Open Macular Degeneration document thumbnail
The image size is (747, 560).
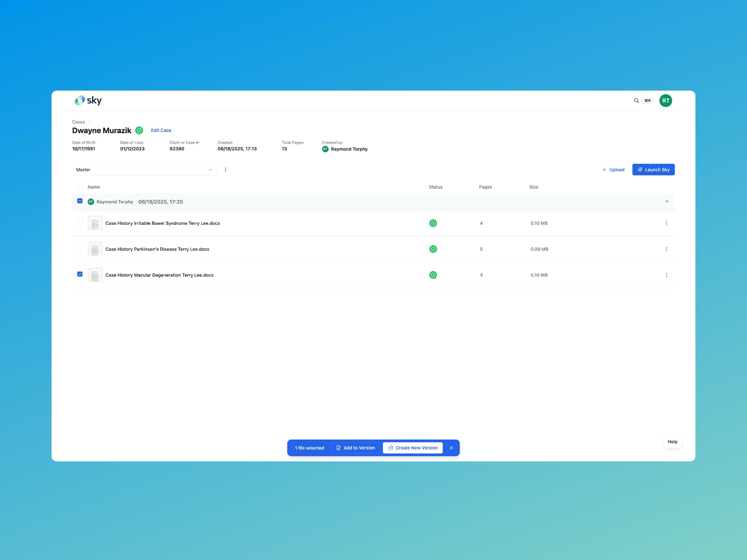pos(95,275)
